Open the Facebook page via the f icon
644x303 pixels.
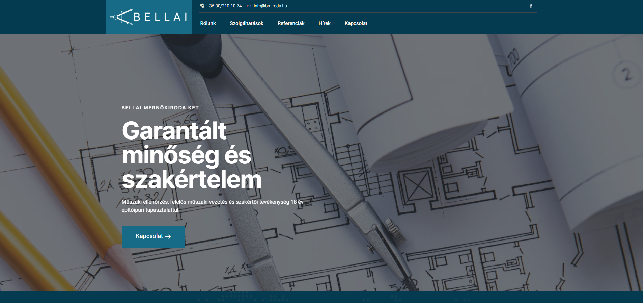point(531,6)
